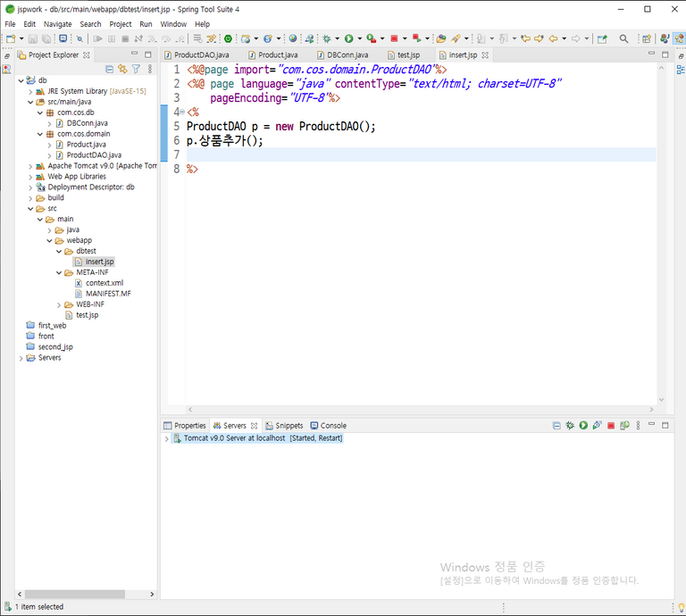This screenshot has height=616, width=686.
Task: Click the Relaunch red square with green arrow icon
Action: point(416,39)
